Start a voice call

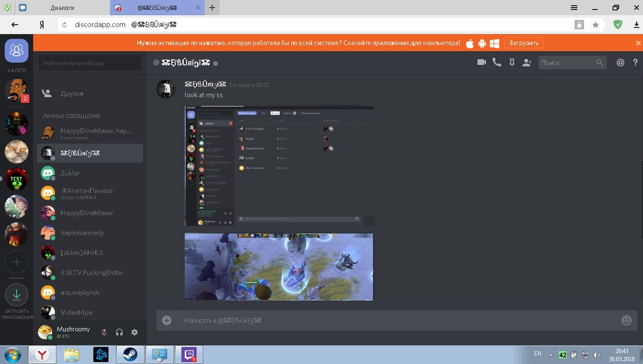497,62
